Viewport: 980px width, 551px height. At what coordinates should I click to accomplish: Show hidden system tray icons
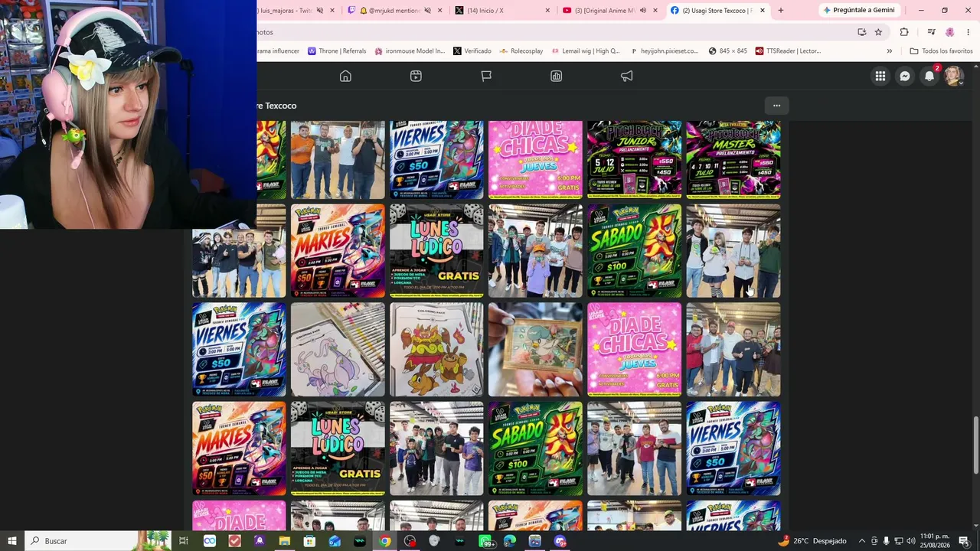point(862,541)
